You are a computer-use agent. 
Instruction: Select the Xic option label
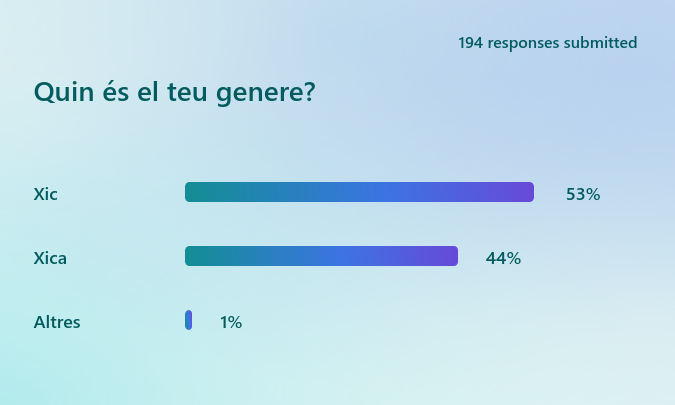46,193
